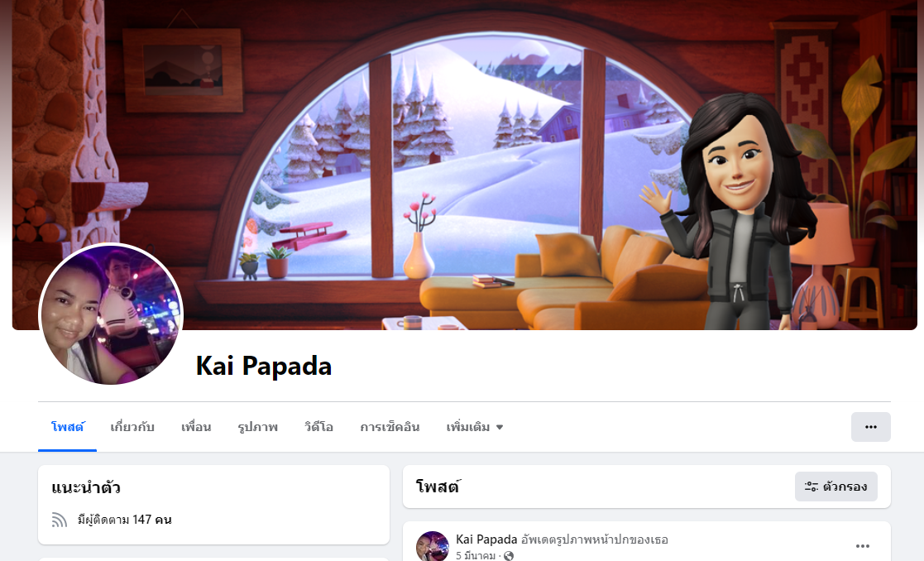Click the โพสต์ section heading
924x561 pixels.
point(438,487)
